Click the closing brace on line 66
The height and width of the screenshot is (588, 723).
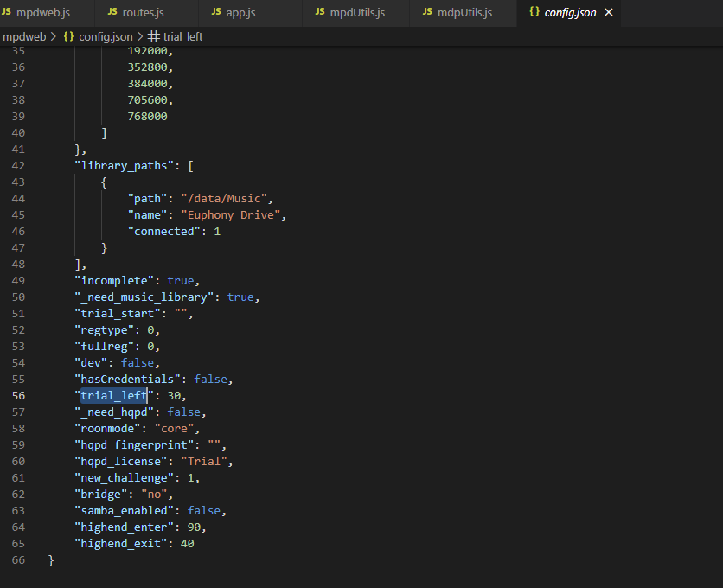pyautogui.click(x=51, y=560)
